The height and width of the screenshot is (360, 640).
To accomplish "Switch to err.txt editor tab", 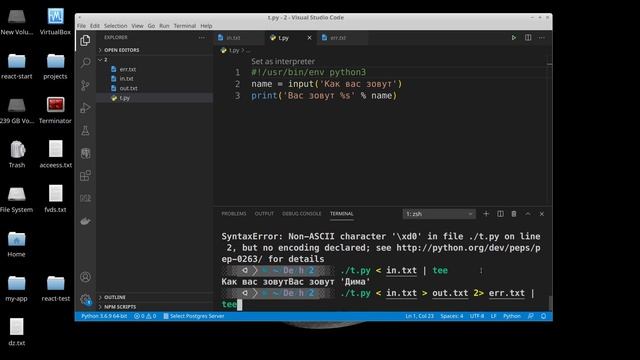I will coord(343,38).
